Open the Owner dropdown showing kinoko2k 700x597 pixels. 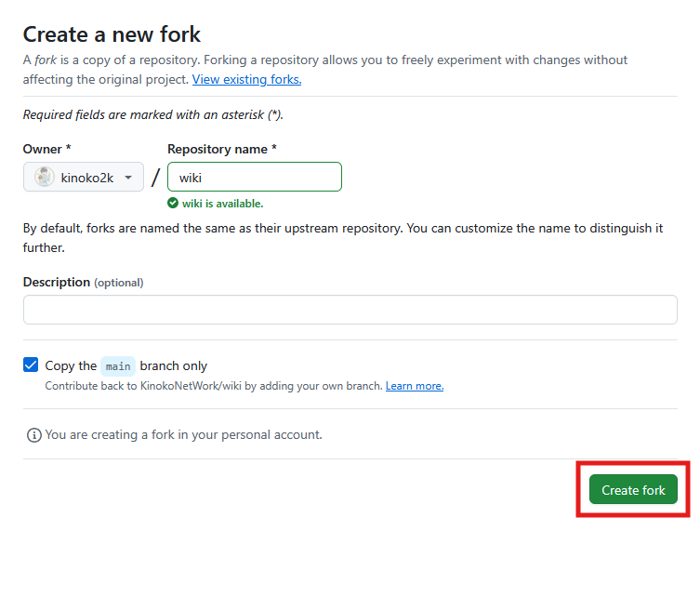(x=84, y=177)
